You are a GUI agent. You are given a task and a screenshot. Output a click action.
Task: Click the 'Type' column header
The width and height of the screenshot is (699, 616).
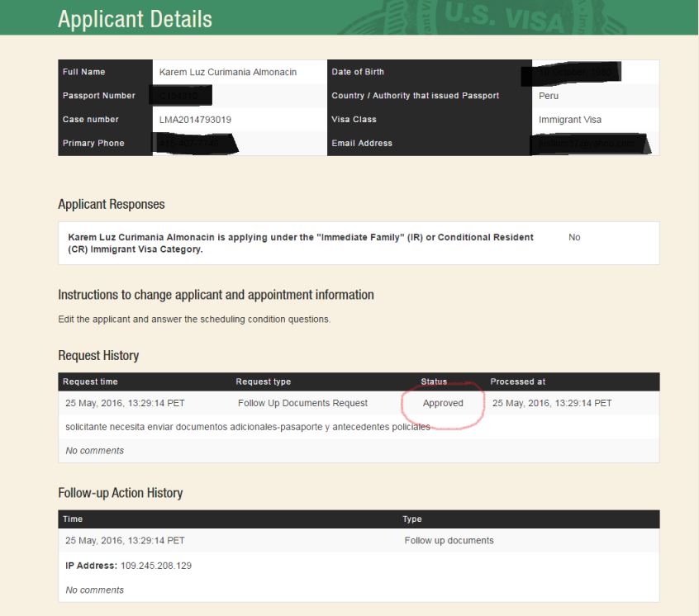pyautogui.click(x=412, y=519)
